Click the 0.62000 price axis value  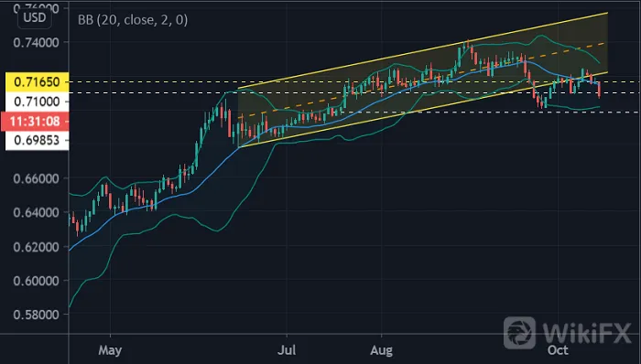(x=36, y=247)
